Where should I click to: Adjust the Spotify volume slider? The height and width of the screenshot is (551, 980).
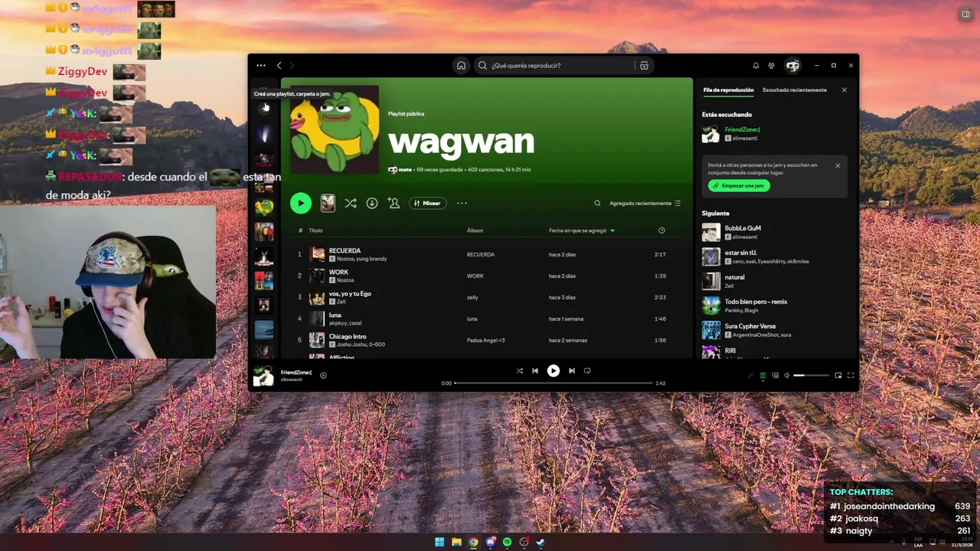click(812, 376)
